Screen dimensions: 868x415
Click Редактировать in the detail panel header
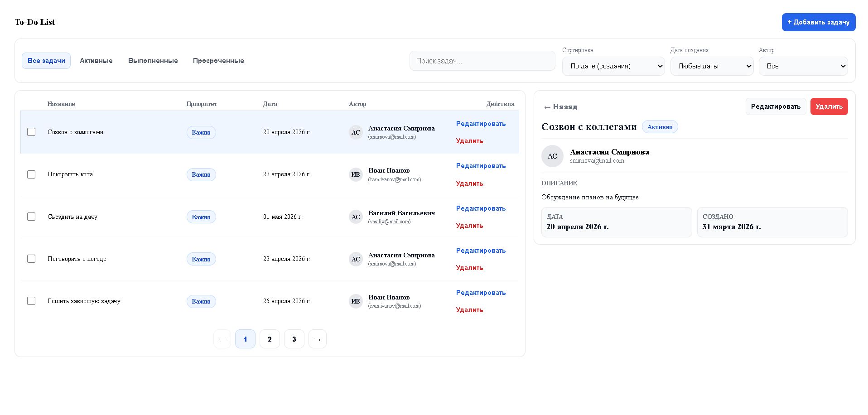pos(776,106)
